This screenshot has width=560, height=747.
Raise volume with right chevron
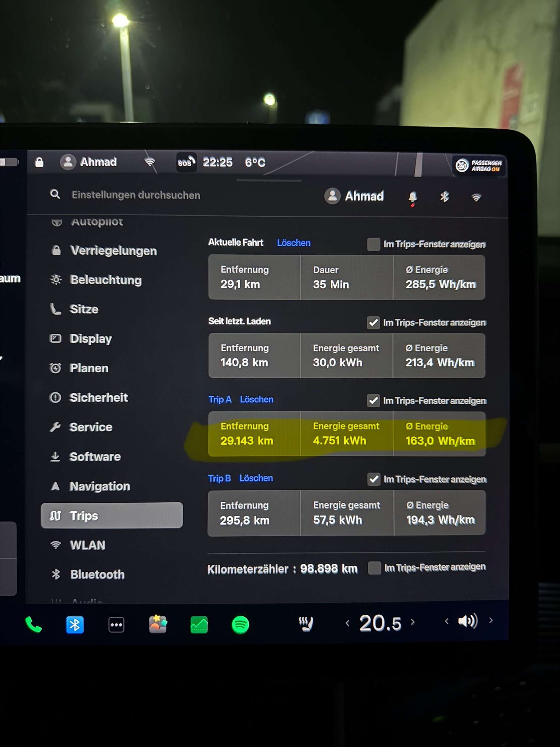(491, 620)
